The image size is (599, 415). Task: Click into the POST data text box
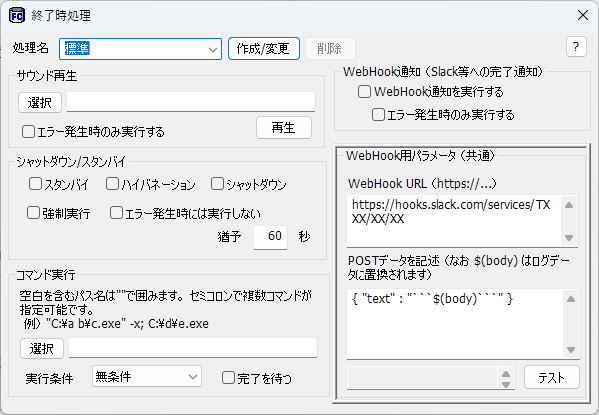pos(455,324)
